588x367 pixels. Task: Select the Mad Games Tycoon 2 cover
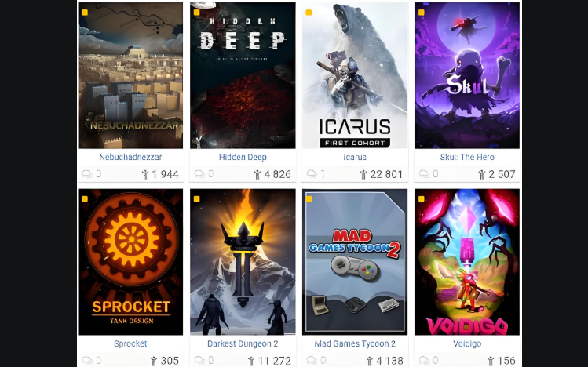pyautogui.click(x=355, y=262)
